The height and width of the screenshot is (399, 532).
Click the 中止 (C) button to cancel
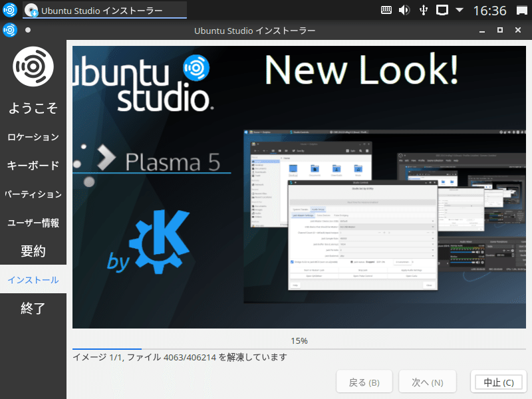pyautogui.click(x=498, y=383)
